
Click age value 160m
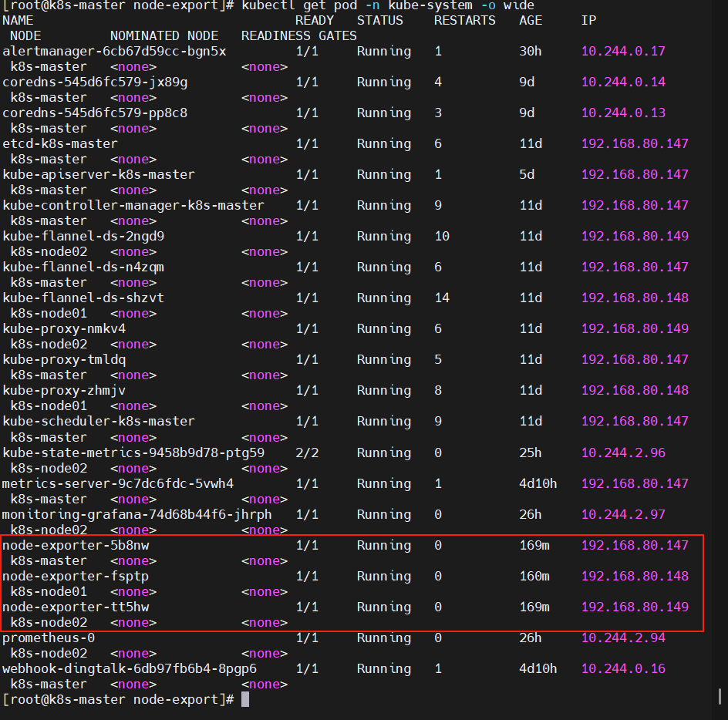(534, 576)
